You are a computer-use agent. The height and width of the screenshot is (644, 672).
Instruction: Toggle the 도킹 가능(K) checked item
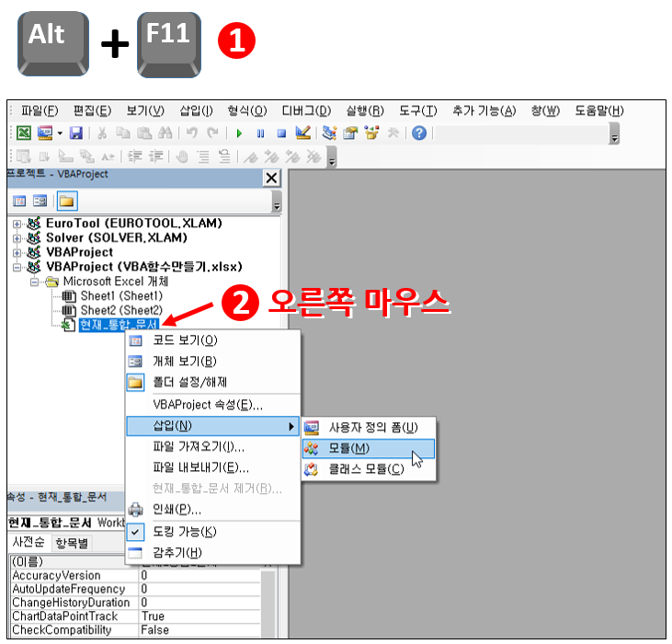(213, 532)
